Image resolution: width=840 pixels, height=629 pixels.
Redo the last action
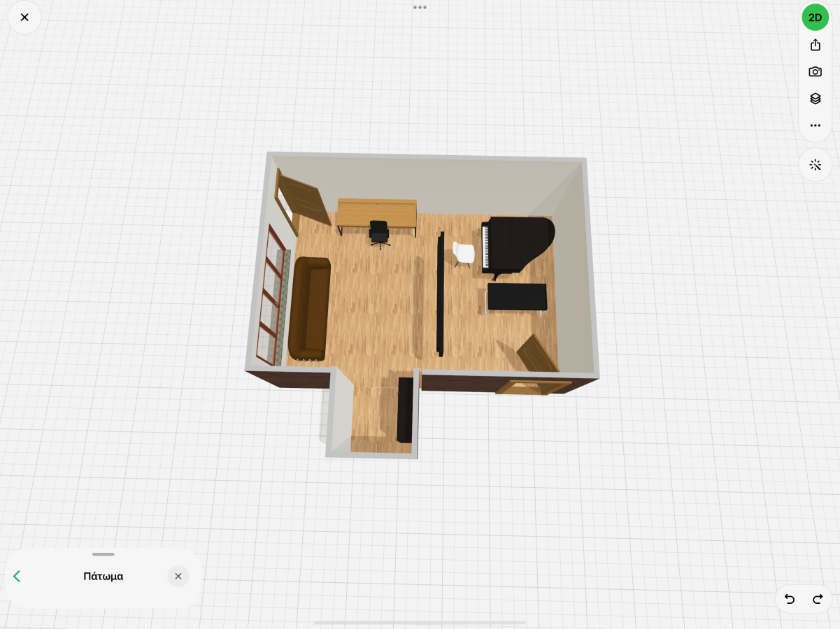coord(818,599)
